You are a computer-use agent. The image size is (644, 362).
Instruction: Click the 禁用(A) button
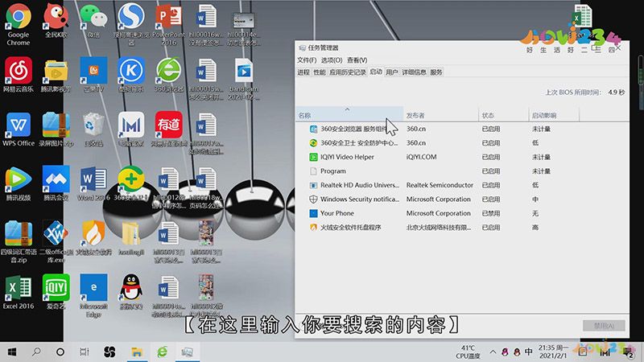point(604,326)
